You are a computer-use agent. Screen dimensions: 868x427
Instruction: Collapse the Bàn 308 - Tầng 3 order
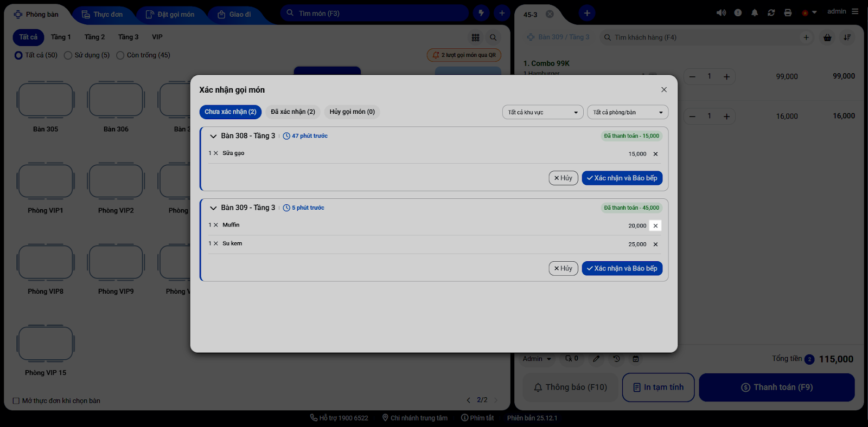pyautogui.click(x=213, y=137)
